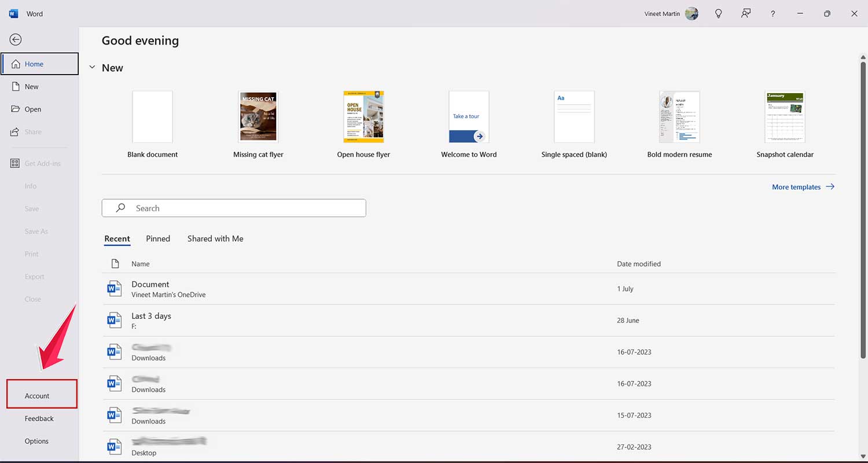Click Vineet Martin's profile picture

pyautogui.click(x=692, y=13)
